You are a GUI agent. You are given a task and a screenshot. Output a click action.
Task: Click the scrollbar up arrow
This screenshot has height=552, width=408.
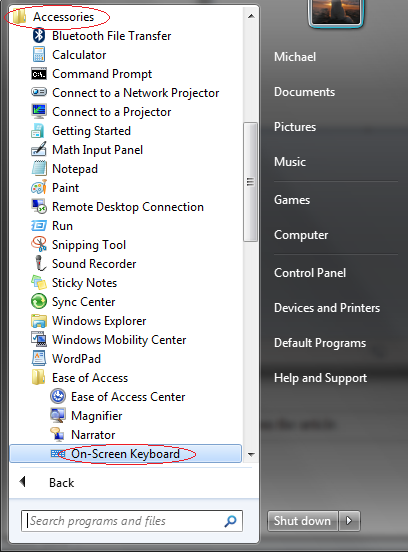(251, 16)
